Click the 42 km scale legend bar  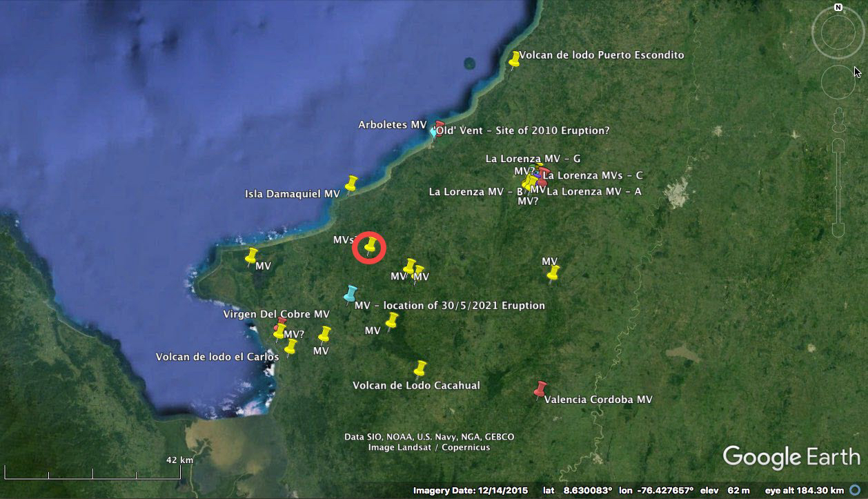tap(93, 474)
